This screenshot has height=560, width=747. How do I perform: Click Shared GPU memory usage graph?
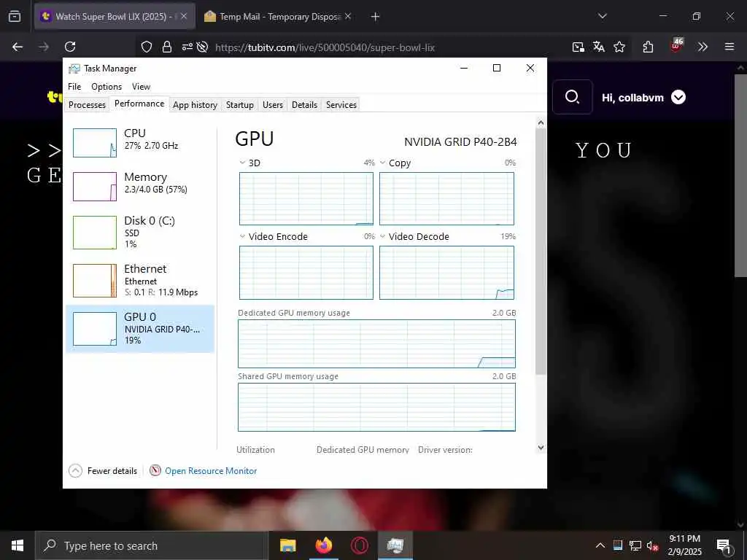tap(377, 407)
